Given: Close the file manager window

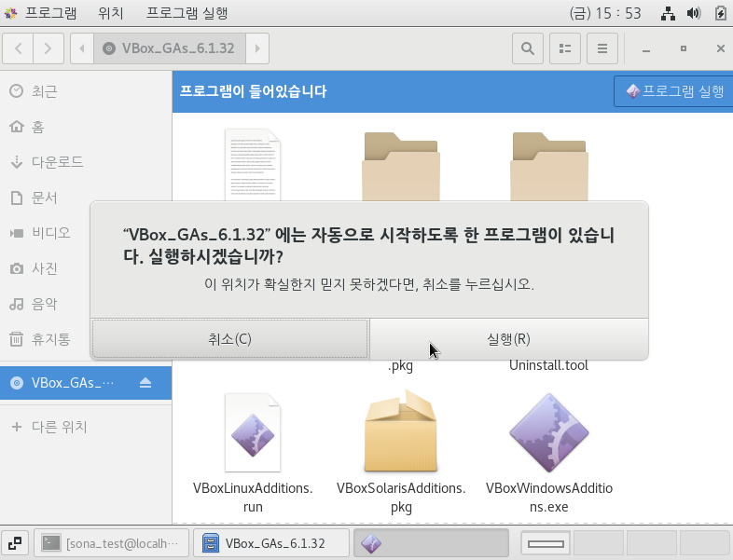Looking at the screenshot, I should (x=720, y=48).
